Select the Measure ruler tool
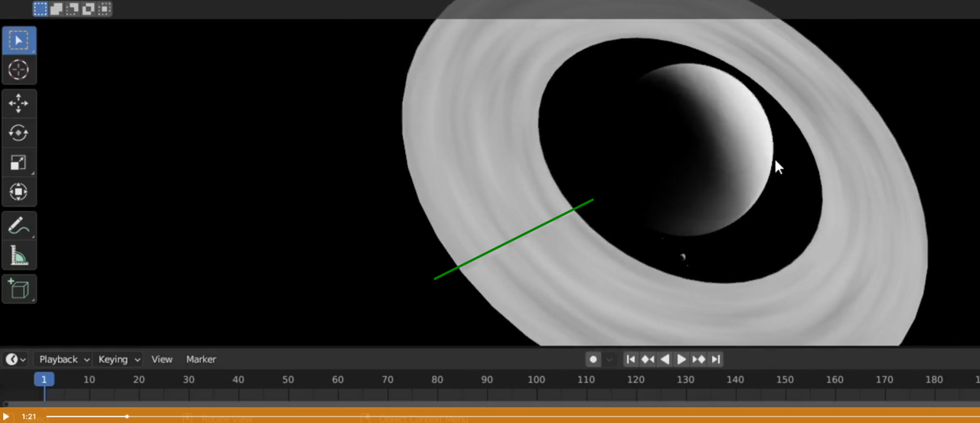The image size is (980, 423). (x=18, y=255)
